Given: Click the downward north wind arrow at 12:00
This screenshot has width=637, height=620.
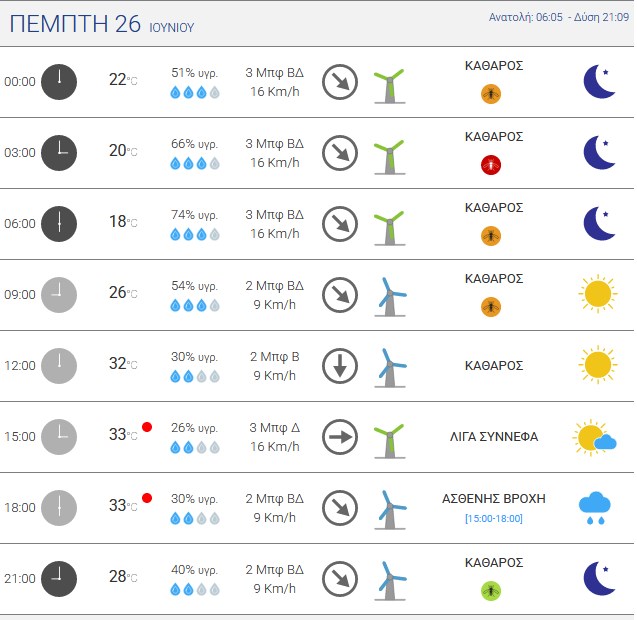Looking at the screenshot, I should coord(340,366).
